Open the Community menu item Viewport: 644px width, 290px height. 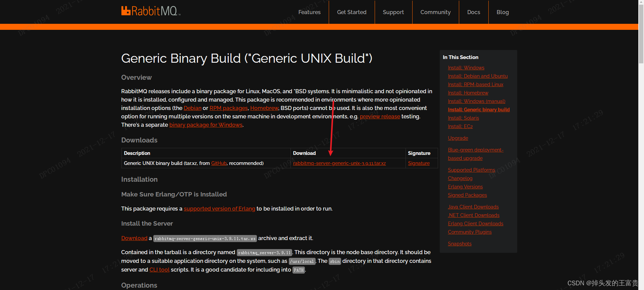coord(435,12)
